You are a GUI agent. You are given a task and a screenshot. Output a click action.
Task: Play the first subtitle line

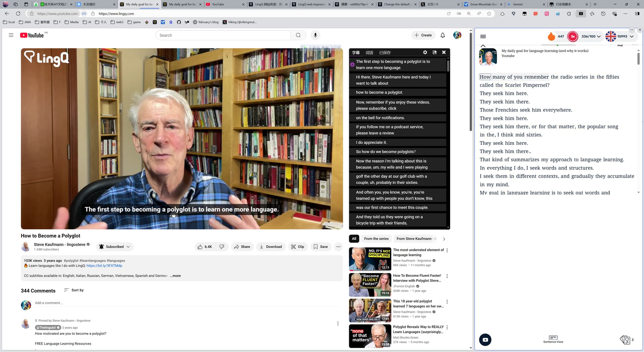point(352,64)
